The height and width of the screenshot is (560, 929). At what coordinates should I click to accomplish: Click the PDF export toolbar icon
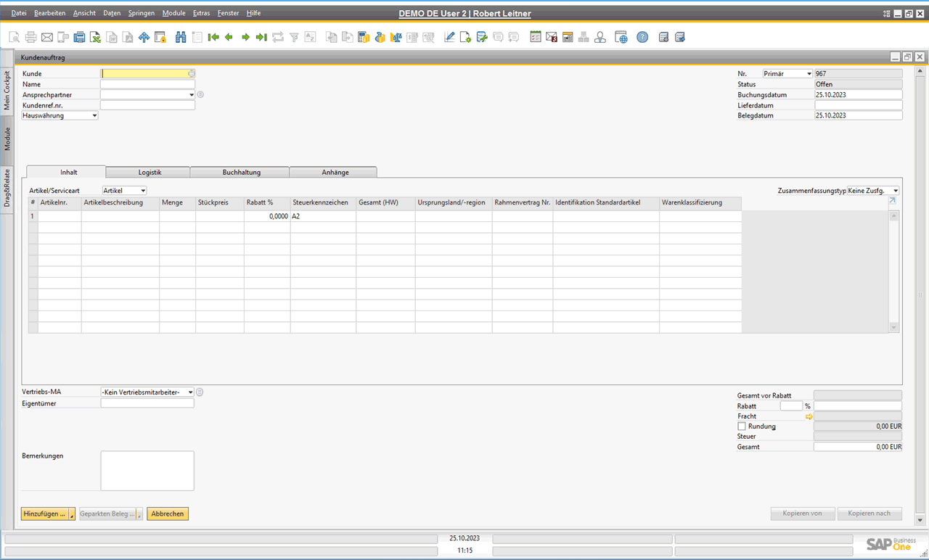[128, 37]
